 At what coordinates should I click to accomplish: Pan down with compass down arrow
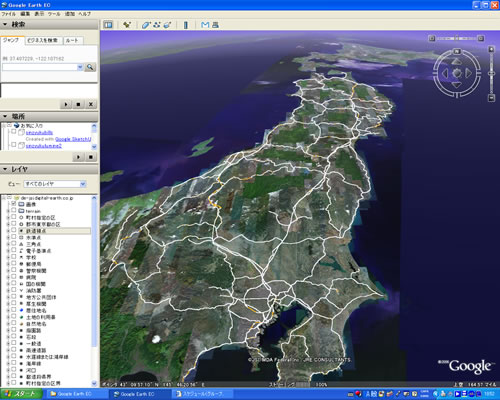457,85
